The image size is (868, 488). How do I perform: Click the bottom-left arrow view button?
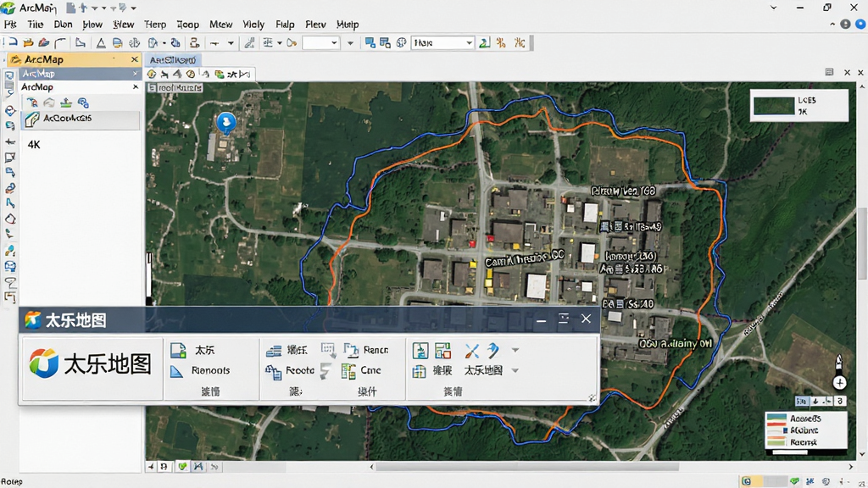(x=151, y=467)
